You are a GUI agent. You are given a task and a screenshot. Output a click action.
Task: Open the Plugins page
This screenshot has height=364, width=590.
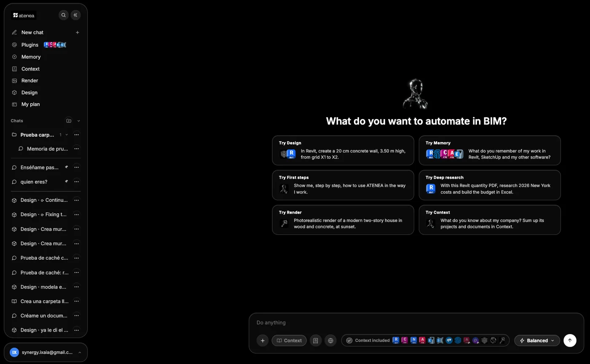(x=46, y=45)
